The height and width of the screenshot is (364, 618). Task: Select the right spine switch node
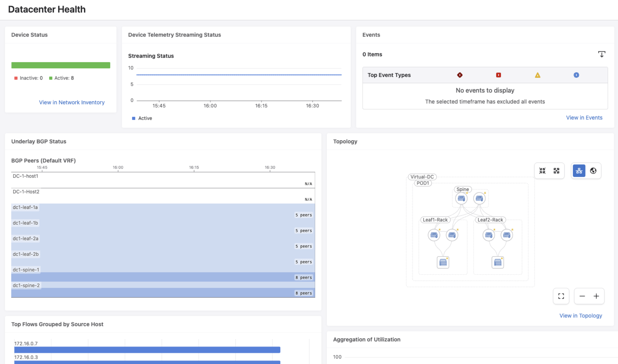coord(479,199)
